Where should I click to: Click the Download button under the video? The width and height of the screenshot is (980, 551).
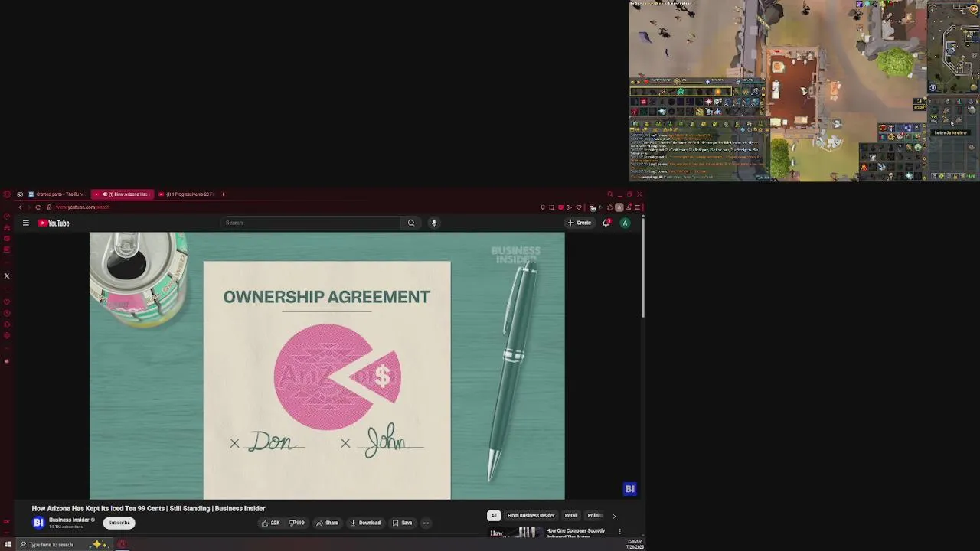365,523
